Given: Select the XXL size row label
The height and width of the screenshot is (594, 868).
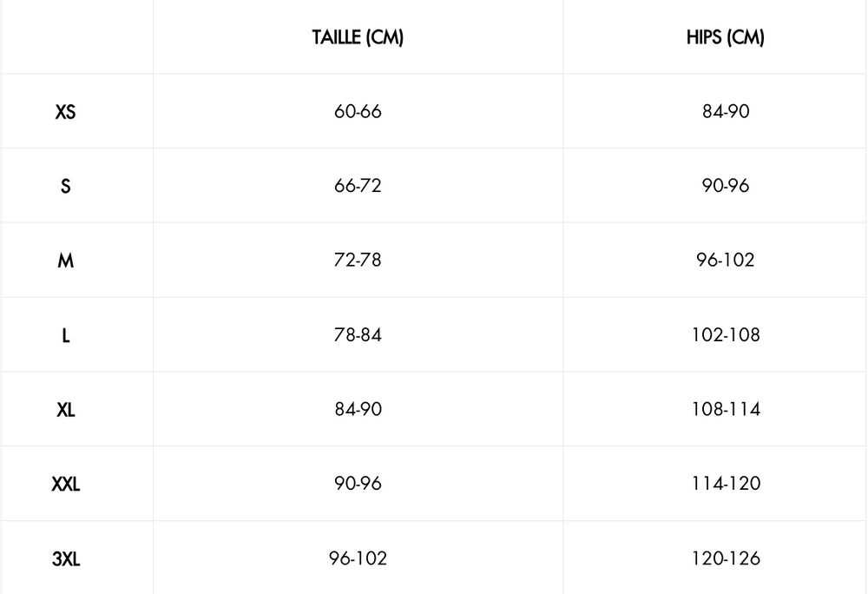Looking at the screenshot, I should [65, 485].
